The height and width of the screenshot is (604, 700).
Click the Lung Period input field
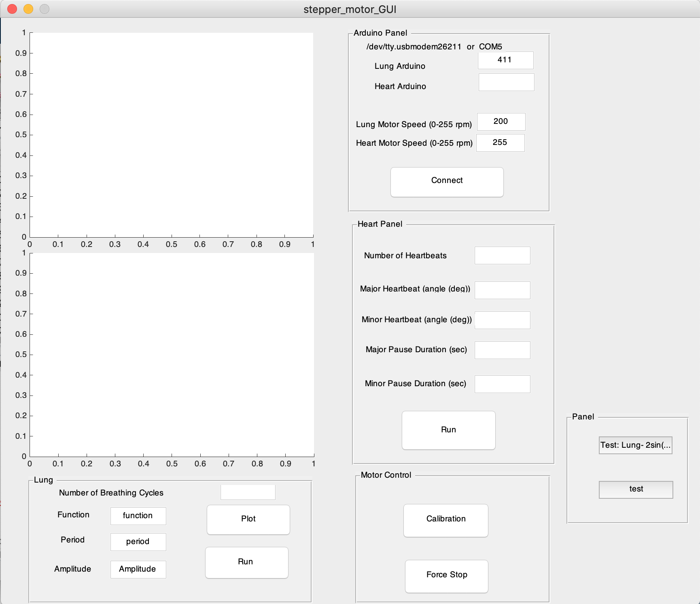tap(138, 542)
